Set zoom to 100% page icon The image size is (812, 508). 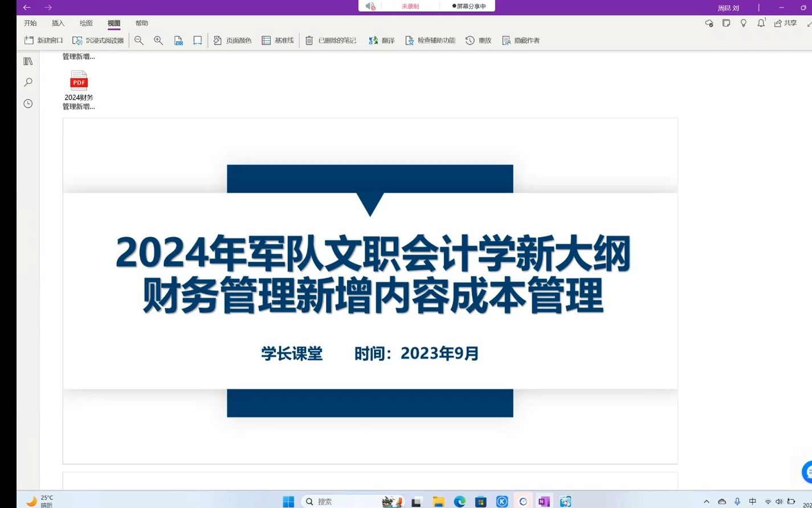click(x=178, y=40)
